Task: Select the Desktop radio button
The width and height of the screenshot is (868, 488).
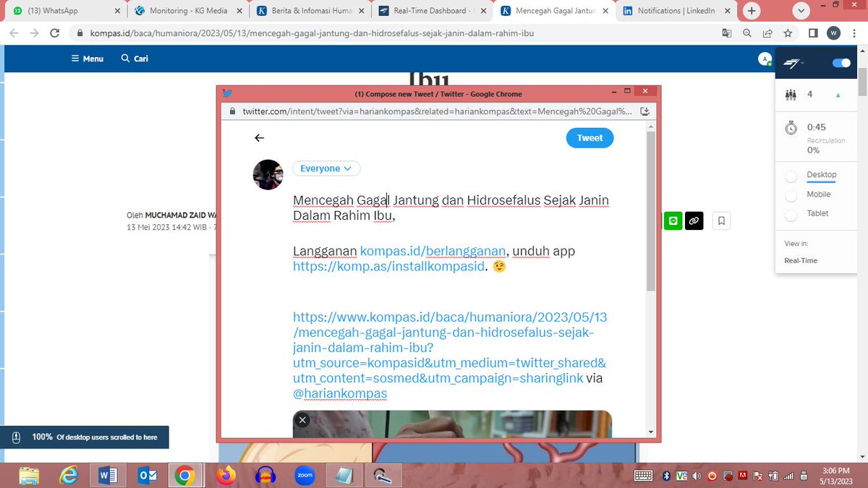Action: pos(793,175)
